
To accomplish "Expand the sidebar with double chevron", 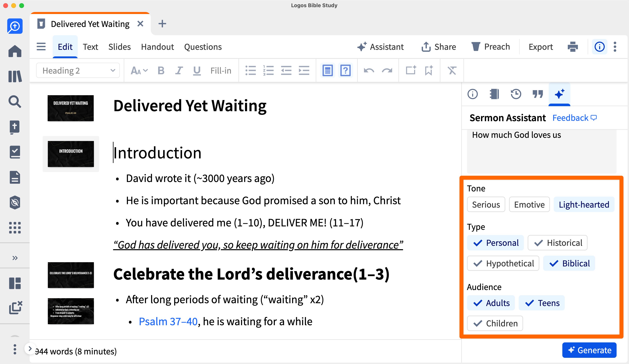I will click(x=15, y=258).
